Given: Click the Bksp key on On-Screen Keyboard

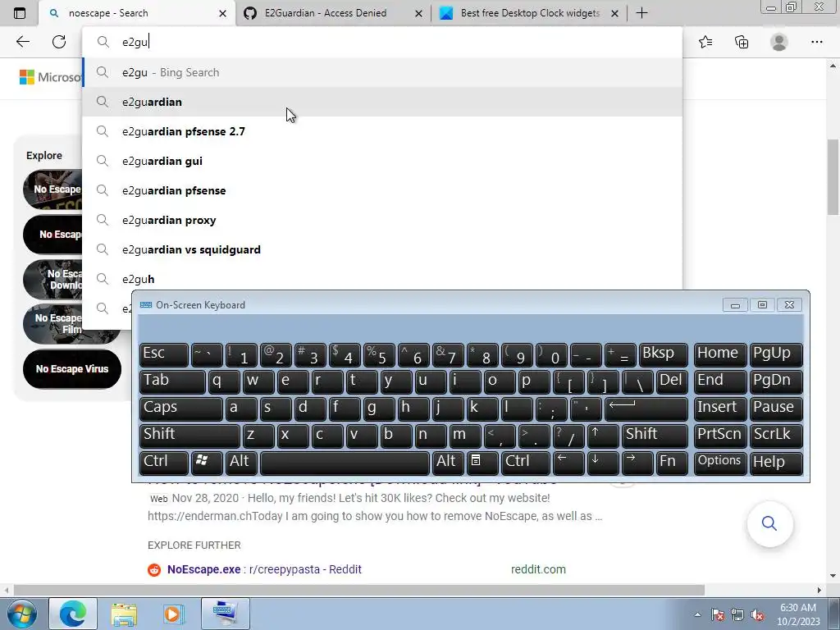Looking at the screenshot, I should [663, 354].
